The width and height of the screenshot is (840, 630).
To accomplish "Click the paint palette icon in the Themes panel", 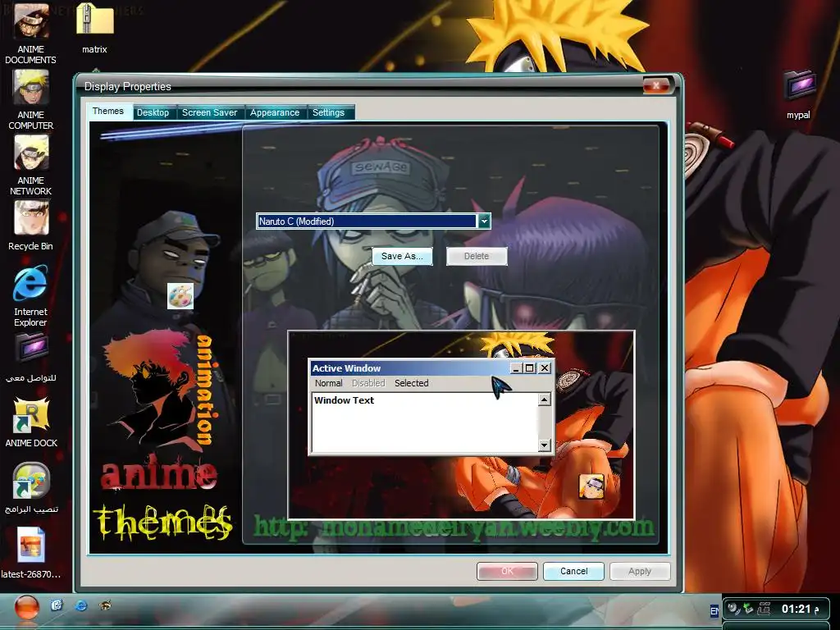I will coord(180,296).
